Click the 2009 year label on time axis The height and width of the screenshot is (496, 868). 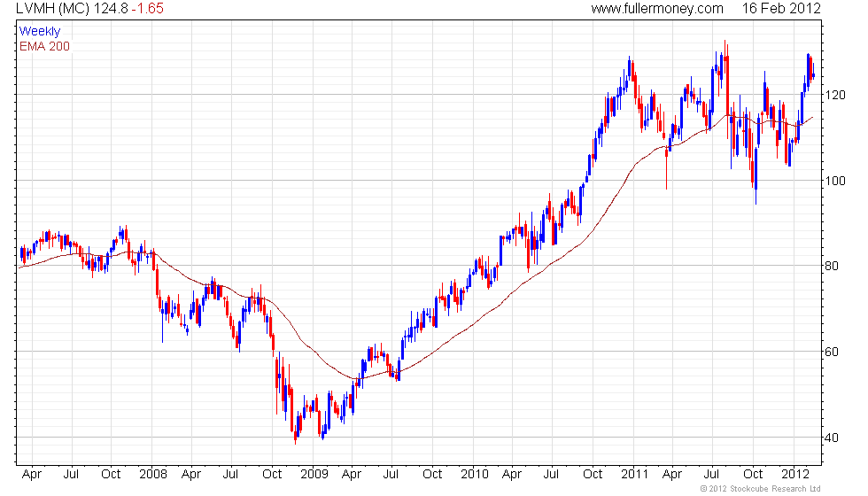coord(314,475)
